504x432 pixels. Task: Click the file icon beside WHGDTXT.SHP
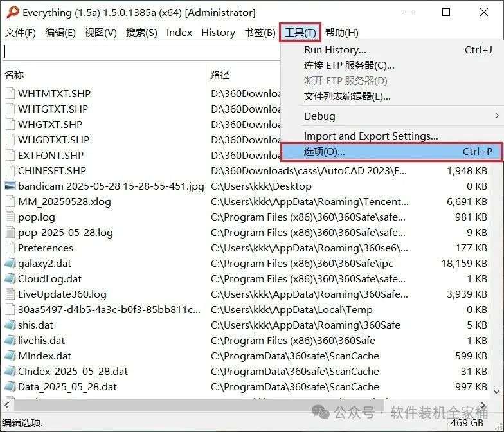(x=10, y=140)
